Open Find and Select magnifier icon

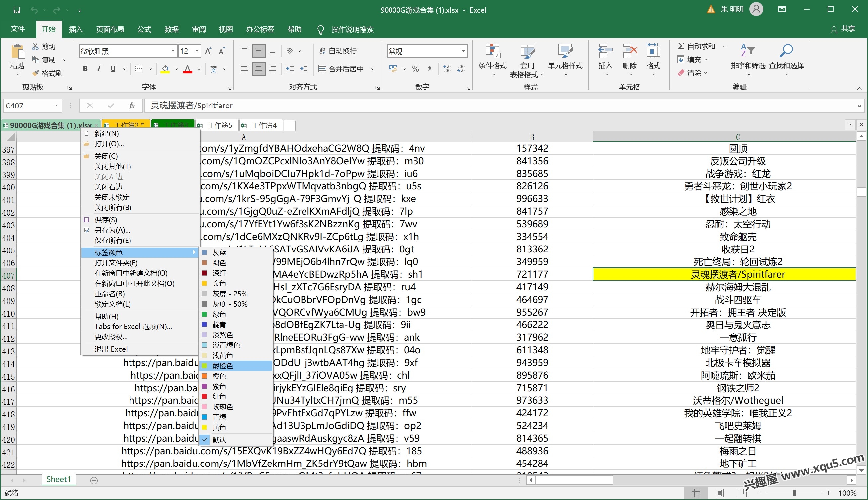[786, 50]
